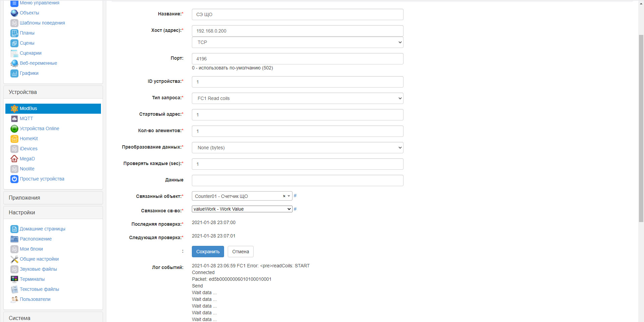Expand the Система sidebar section

pos(53,317)
